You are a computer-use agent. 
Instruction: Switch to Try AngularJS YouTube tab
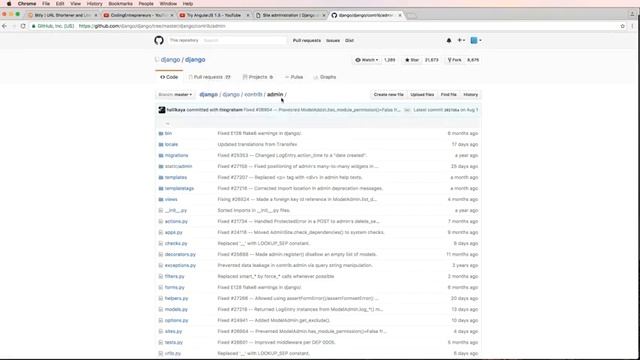[214, 15]
